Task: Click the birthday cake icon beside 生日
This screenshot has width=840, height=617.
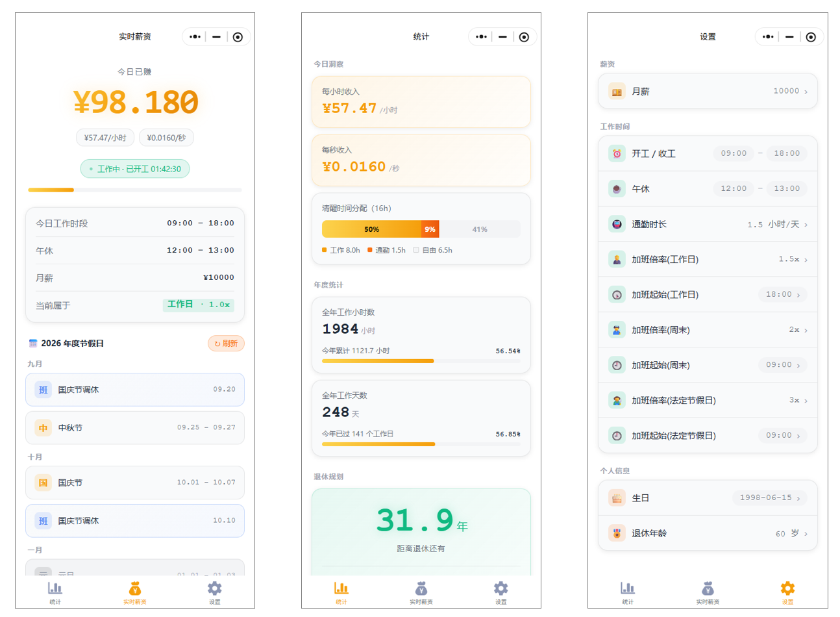Action: pos(617,498)
